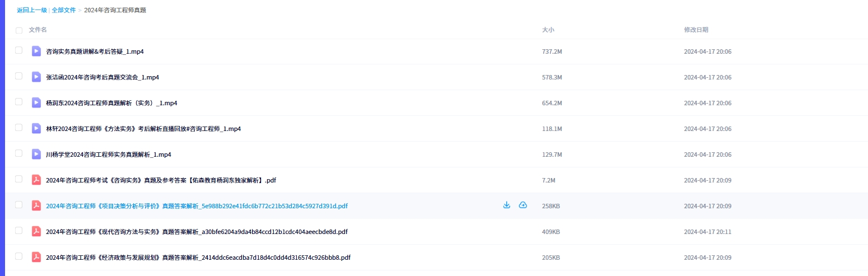The image size is (868, 276).
Task: Open 林轩2024咨询工程师《方法实务》 video file name
Action: (x=143, y=129)
